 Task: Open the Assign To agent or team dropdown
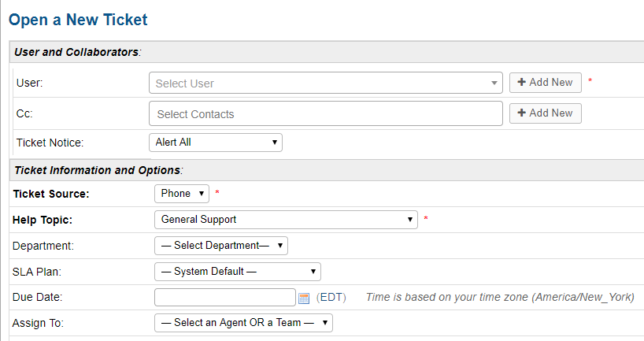click(x=243, y=323)
